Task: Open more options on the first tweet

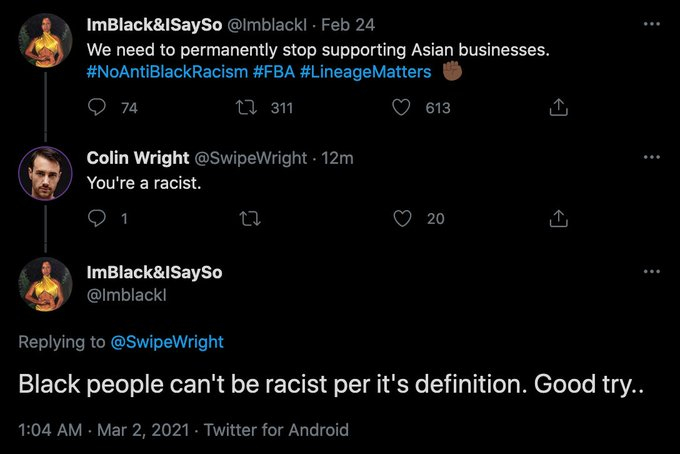Action: tap(652, 22)
